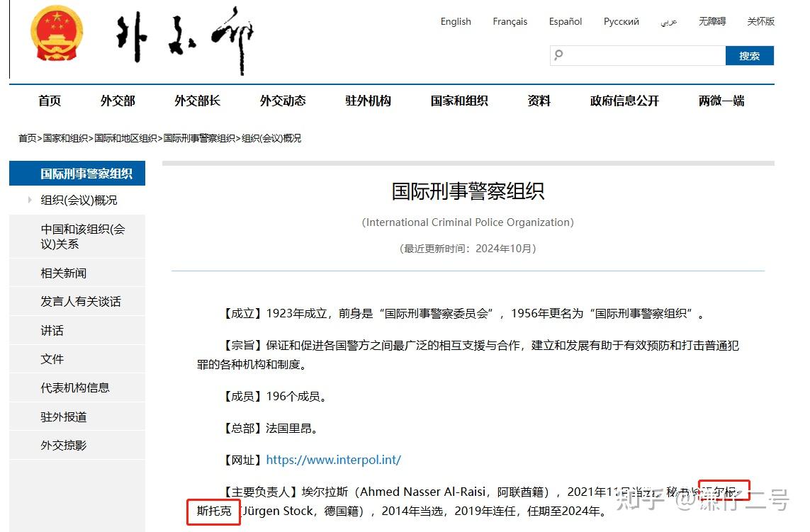Switch to English language version
Screen dimensions: 810x532
[456, 21]
